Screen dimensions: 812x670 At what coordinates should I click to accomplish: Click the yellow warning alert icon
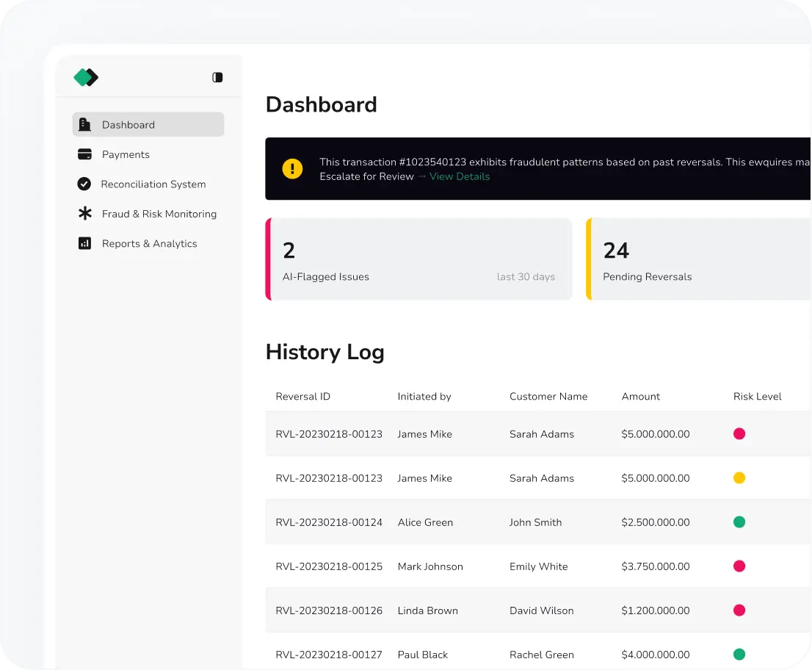click(x=292, y=169)
